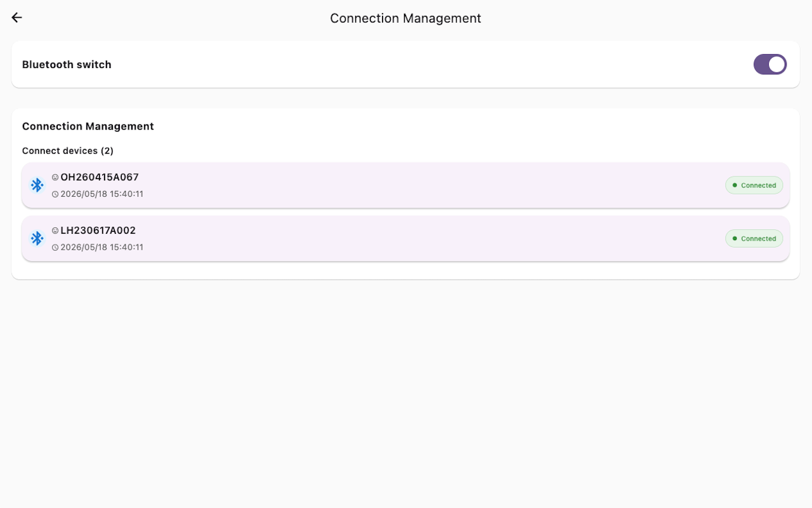Click Bluetooth icon for device LH230617A002
This screenshot has width=812, height=508.
point(37,238)
